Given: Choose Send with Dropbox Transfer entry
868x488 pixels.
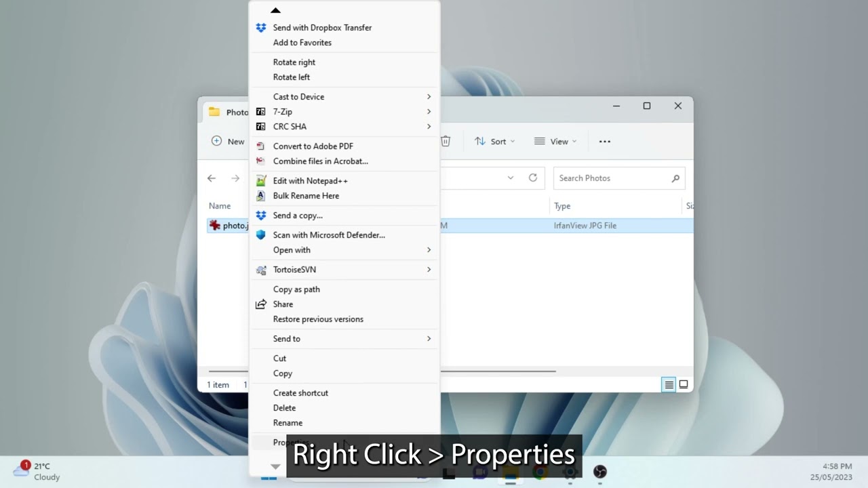Looking at the screenshot, I should click(x=344, y=28).
